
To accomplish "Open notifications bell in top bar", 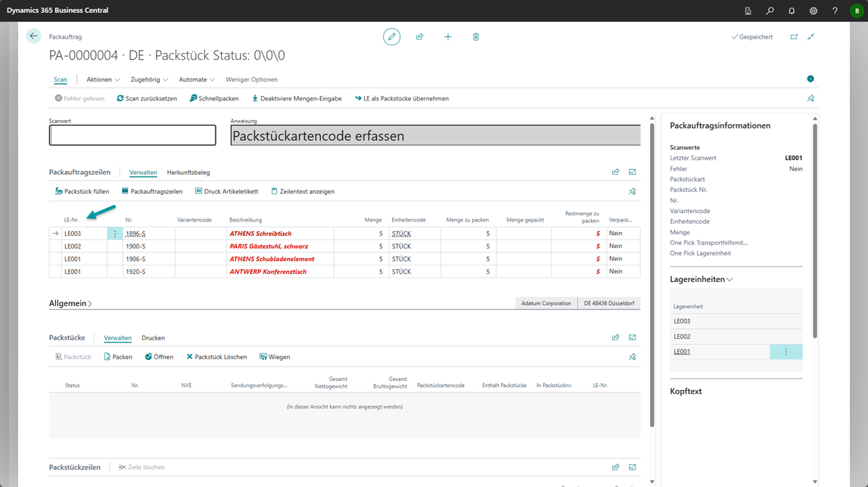I will point(792,11).
